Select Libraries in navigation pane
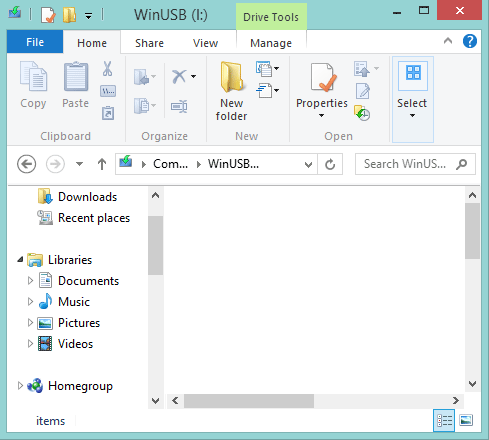 (59, 260)
